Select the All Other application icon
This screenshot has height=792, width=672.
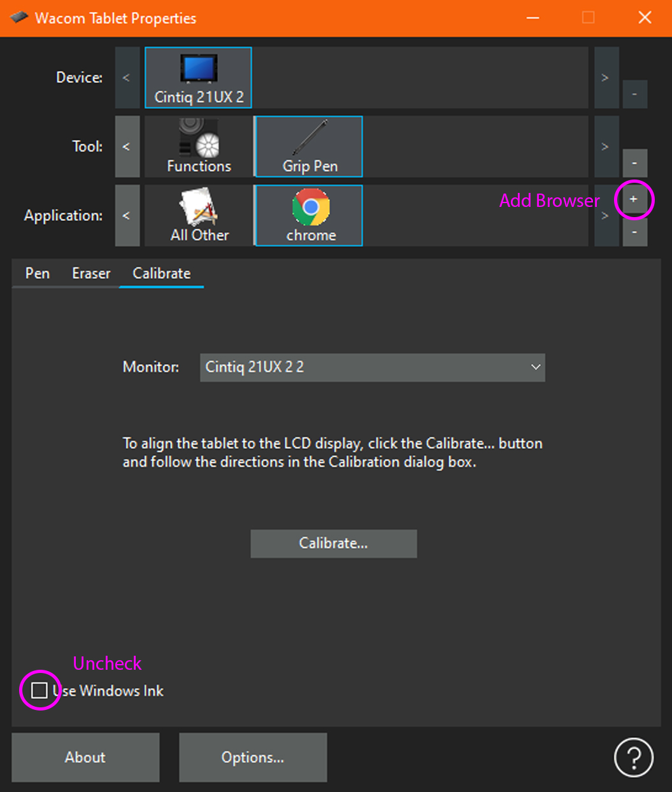tap(199, 215)
